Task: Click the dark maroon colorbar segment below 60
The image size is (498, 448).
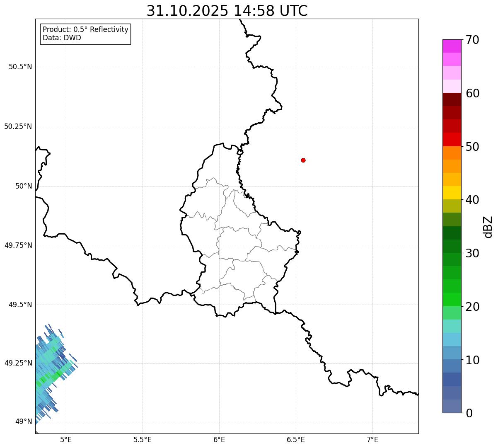Action: coord(452,99)
